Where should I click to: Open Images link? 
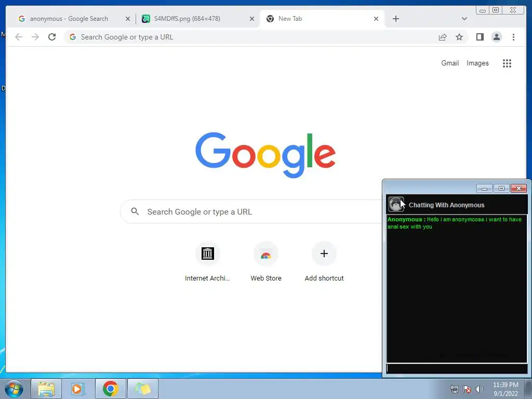(x=477, y=63)
